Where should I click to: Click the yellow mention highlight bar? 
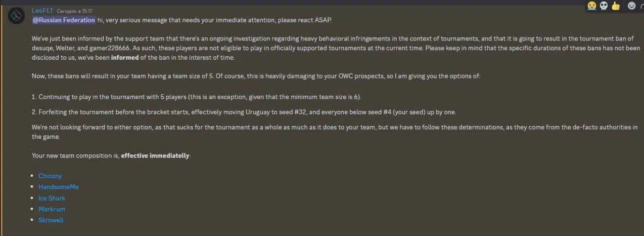coord(1,121)
